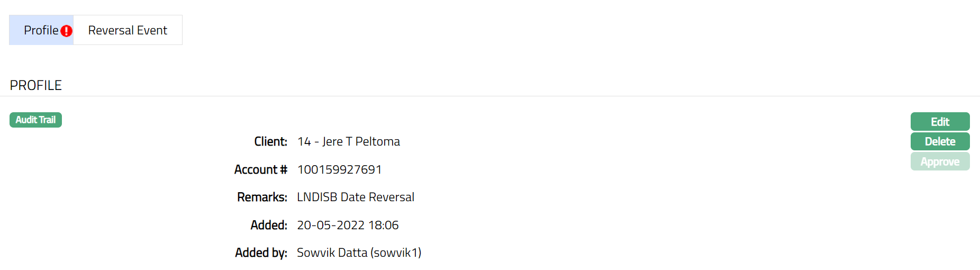The image size is (980, 270).
Task: Open the Audit Trail
Action: click(35, 120)
